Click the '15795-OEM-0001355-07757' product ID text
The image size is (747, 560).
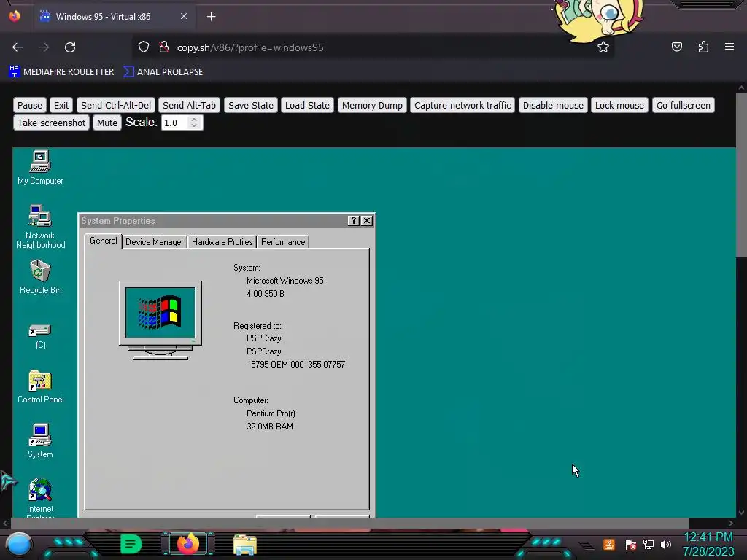pyautogui.click(x=296, y=365)
